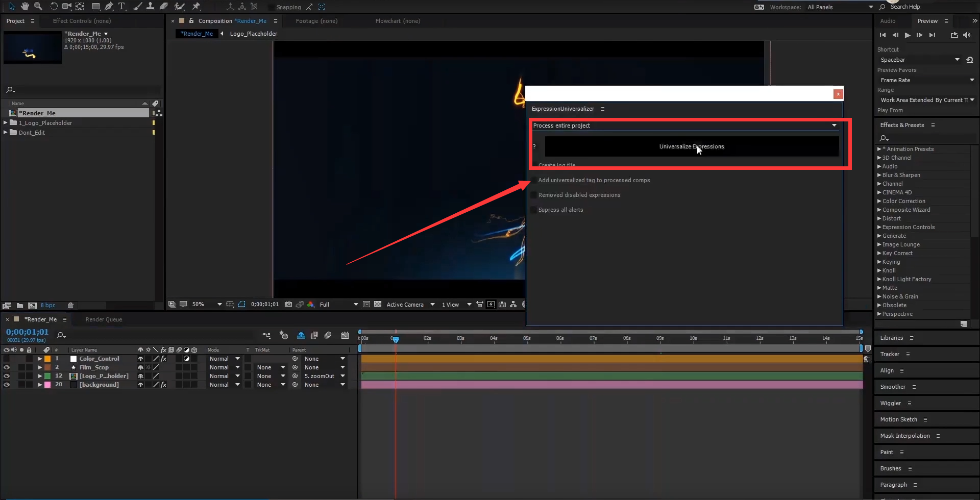Select the Pen tool

[109, 7]
